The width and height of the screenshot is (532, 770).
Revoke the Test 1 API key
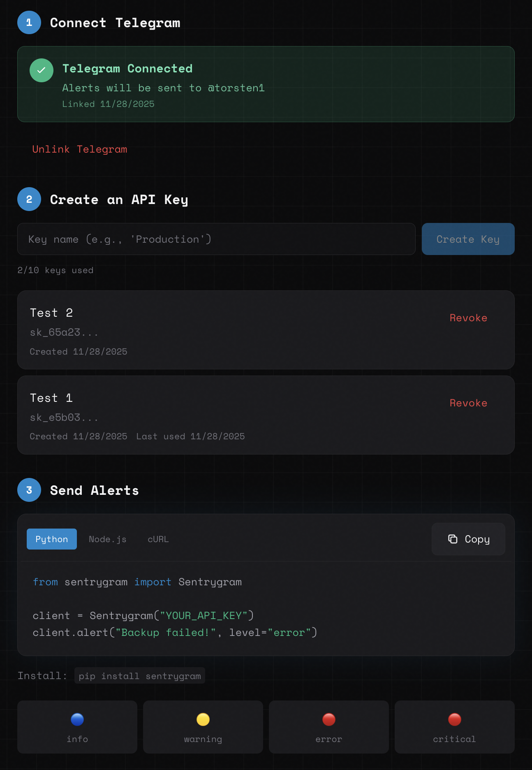coord(468,403)
